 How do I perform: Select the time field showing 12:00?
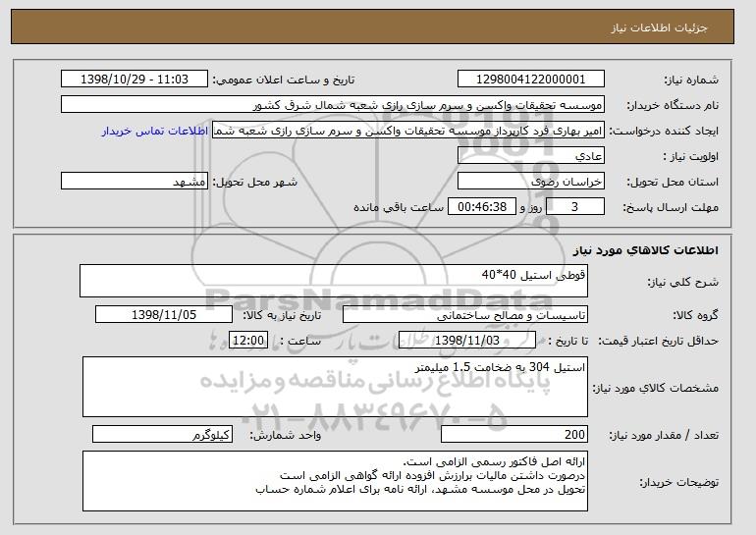pos(248,341)
